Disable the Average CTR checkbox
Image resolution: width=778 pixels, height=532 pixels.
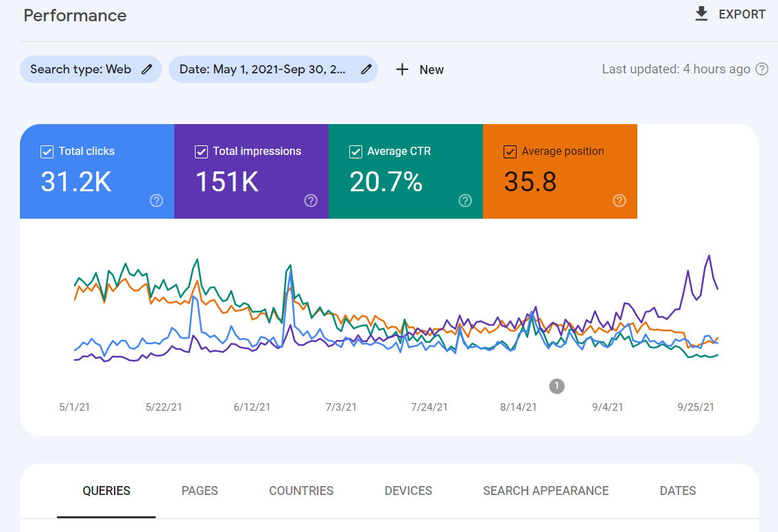coord(356,152)
